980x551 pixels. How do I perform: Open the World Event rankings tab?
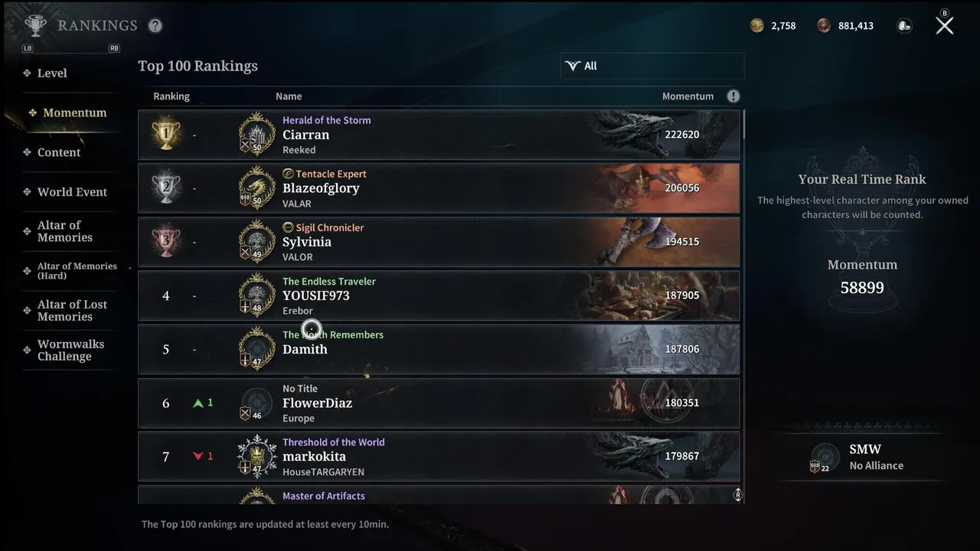pos(72,192)
